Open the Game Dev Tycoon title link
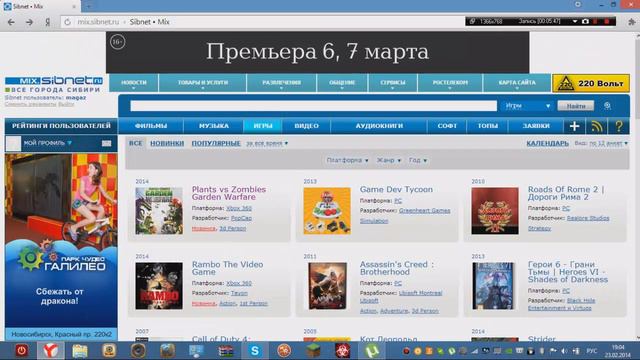This screenshot has height=360, width=640. click(x=396, y=189)
